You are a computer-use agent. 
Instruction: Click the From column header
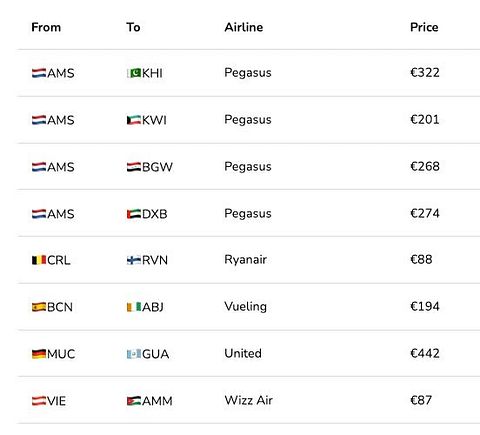(46, 27)
